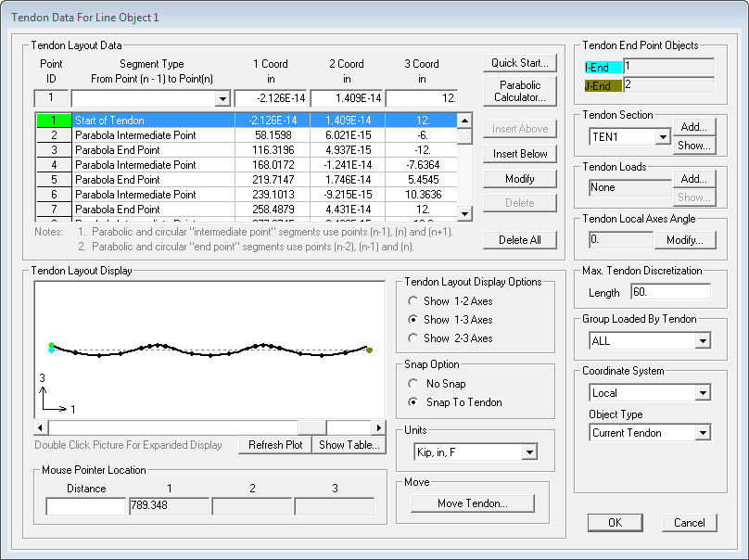Select row 5 Parabola End Point
This screenshot has width=749, height=560.
[x=247, y=180]
